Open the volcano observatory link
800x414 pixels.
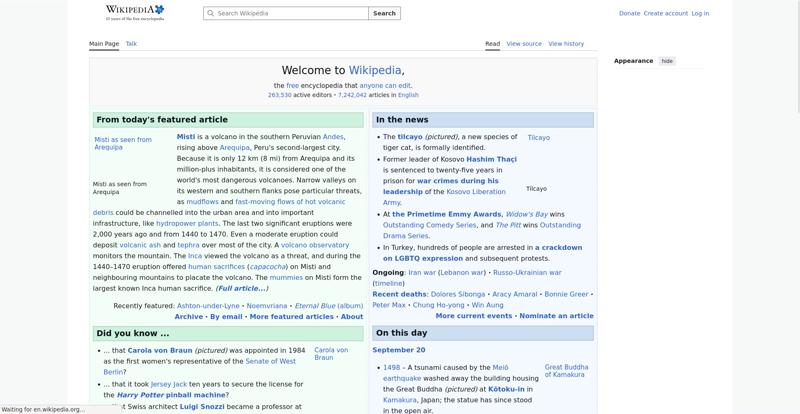click(x=315, y=245)
